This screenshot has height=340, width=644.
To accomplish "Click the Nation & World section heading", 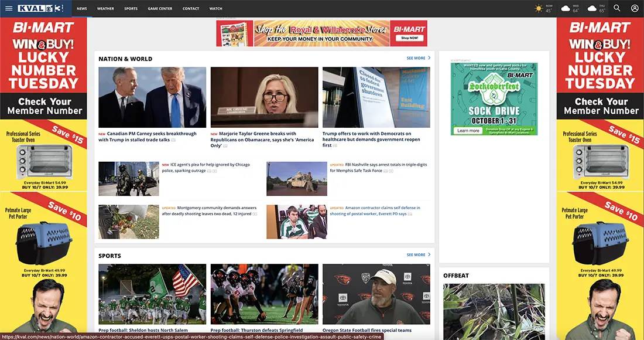I will pos(125,59).
